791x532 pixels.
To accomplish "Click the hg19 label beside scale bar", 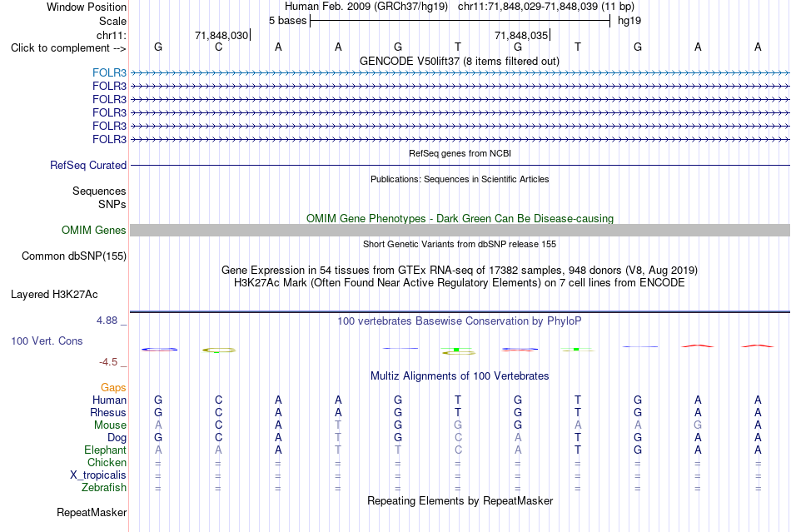I will click(629, 21).
